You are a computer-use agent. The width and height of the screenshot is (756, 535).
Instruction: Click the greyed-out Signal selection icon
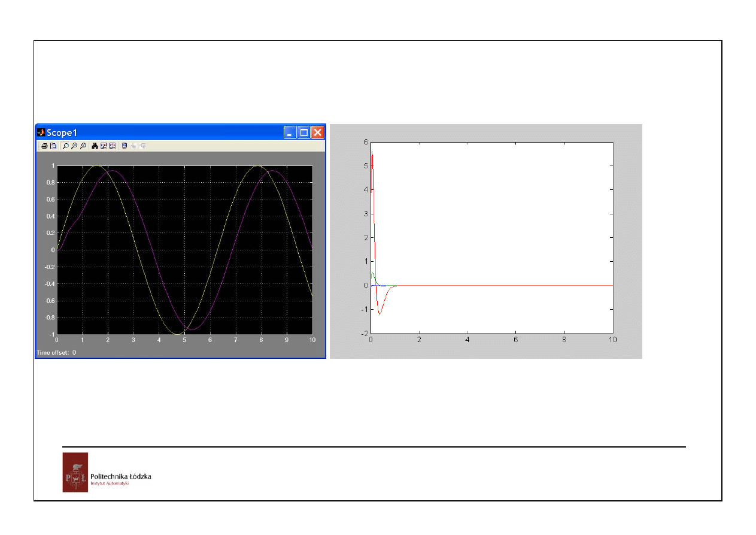(x=142, y=146)
